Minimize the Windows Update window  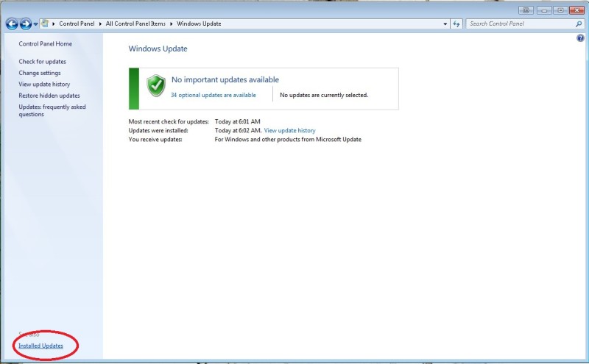(544, 10)
